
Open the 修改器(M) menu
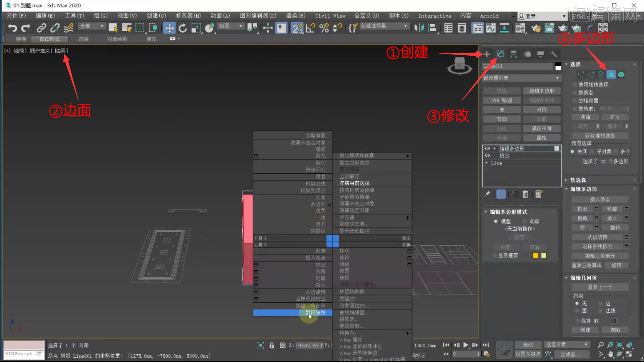tap(188, 16)
